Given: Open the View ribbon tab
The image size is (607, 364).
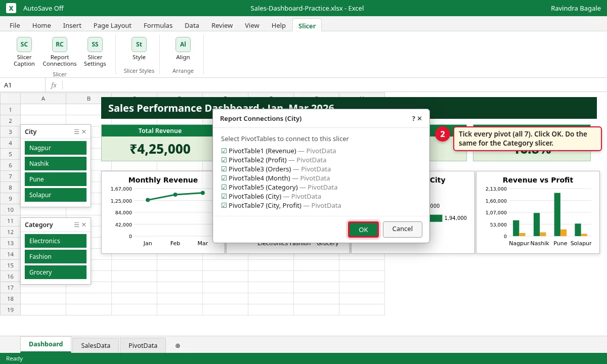Looking at the screenshot, I should 252,25.
